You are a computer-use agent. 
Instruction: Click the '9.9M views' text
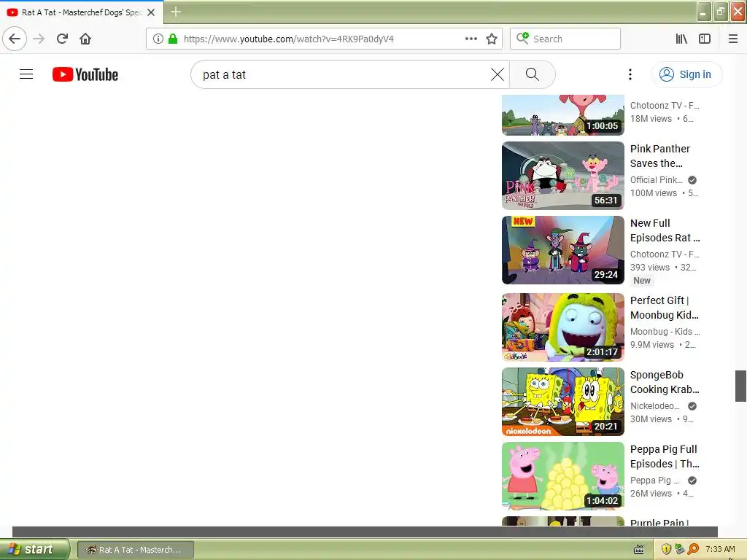(x=651, y=345)
